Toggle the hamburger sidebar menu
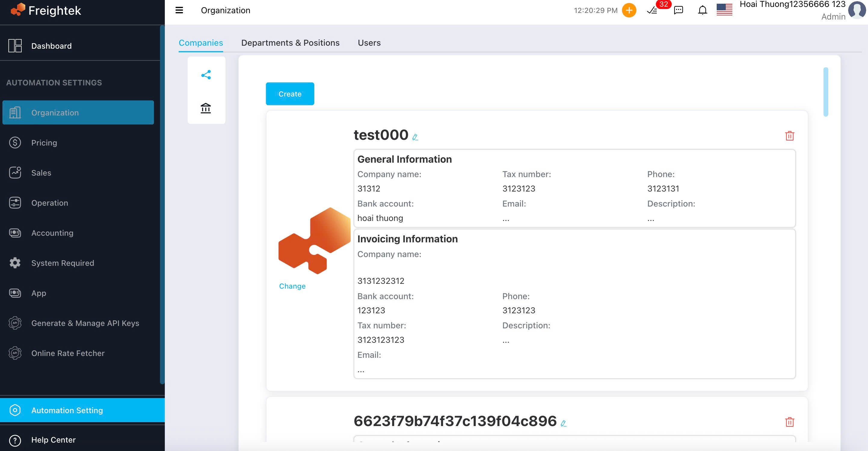868x451 pixels. (179, 10)
